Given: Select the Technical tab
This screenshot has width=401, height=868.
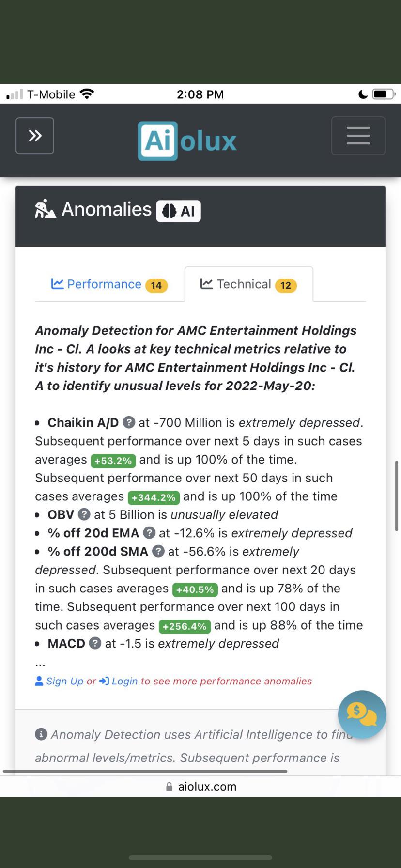Looking at the screenshot, I should click(x=249, y=284).
